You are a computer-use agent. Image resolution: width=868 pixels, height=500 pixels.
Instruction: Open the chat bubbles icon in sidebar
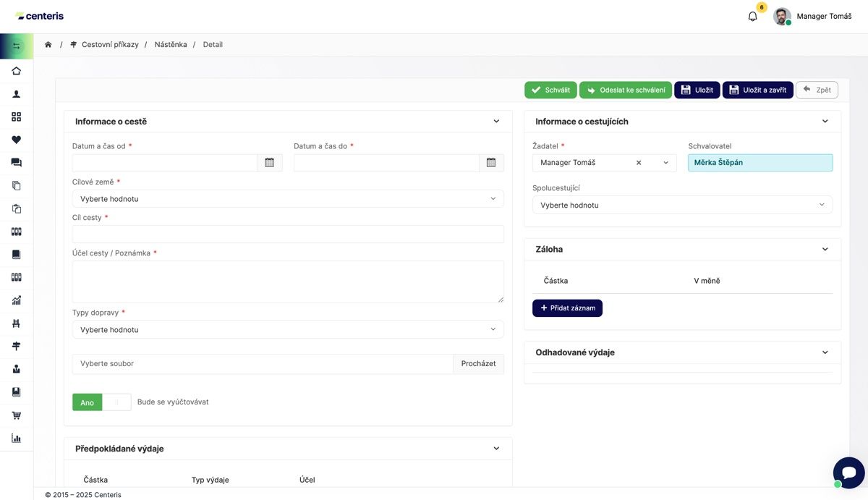(x=16, y=163)
